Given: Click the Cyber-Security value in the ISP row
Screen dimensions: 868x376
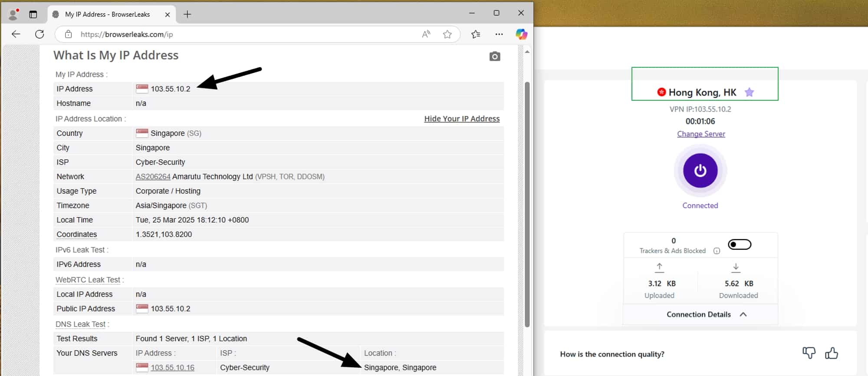Looking at the screenshot, I should [160, 162].
